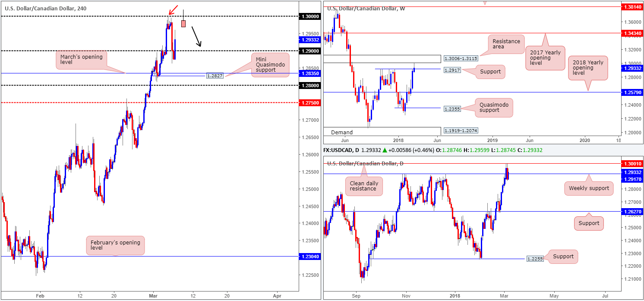The image size is (644, 301).
Task: Select the "Clean daily resistance" callout
Action: [363, 187]
